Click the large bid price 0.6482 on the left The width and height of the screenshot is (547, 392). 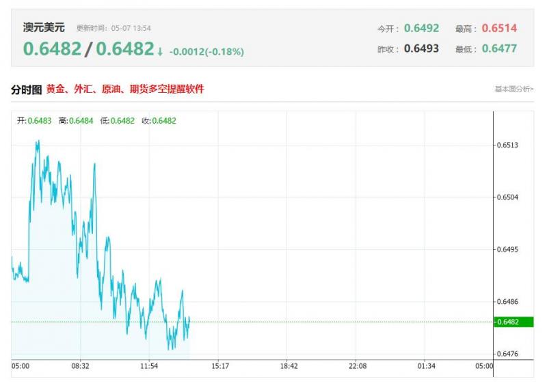53,48
